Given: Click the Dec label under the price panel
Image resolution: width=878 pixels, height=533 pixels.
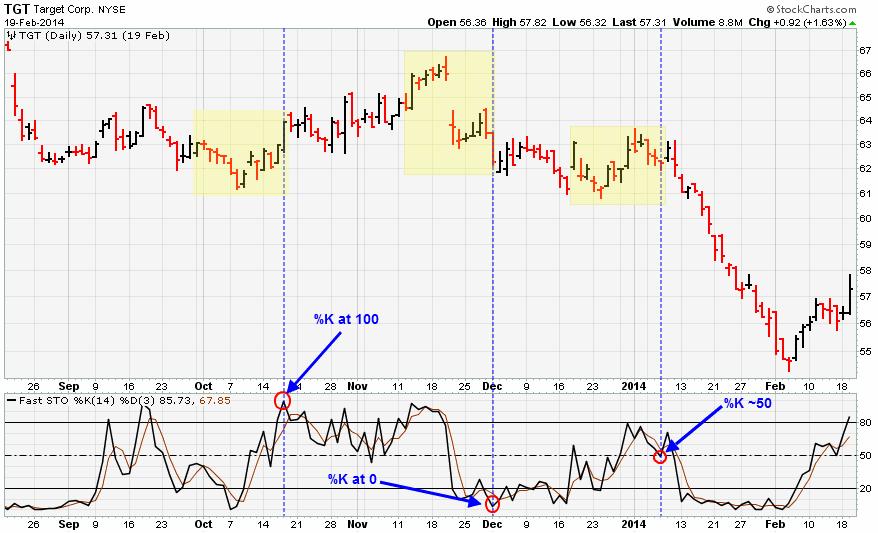Looking at the screenshot, I should point(492,386).
